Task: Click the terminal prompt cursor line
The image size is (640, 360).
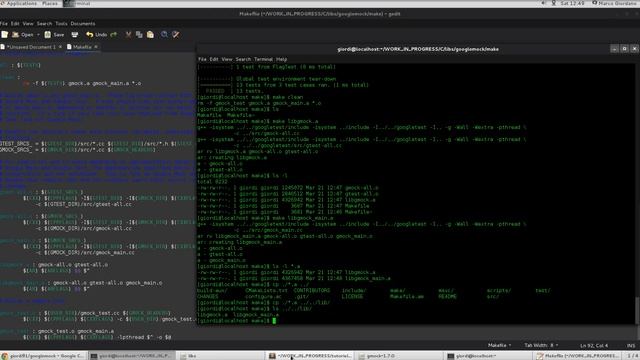Action: tap(237, 321)
